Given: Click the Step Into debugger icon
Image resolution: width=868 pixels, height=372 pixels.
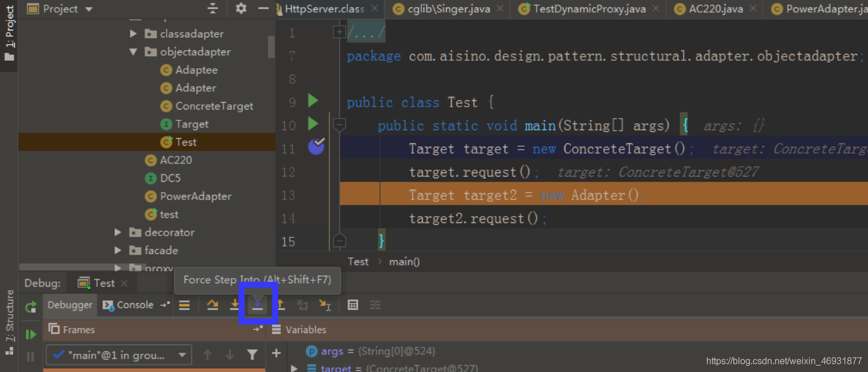Looking at the screenshot, I should pos(234,306).
